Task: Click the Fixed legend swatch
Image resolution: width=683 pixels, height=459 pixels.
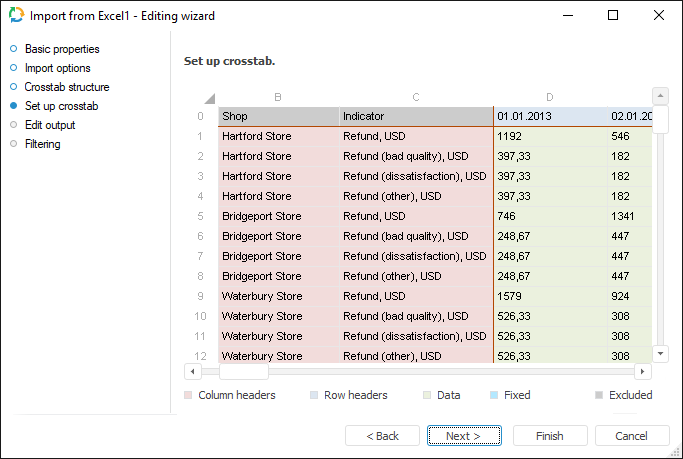Action: point(495,396)
